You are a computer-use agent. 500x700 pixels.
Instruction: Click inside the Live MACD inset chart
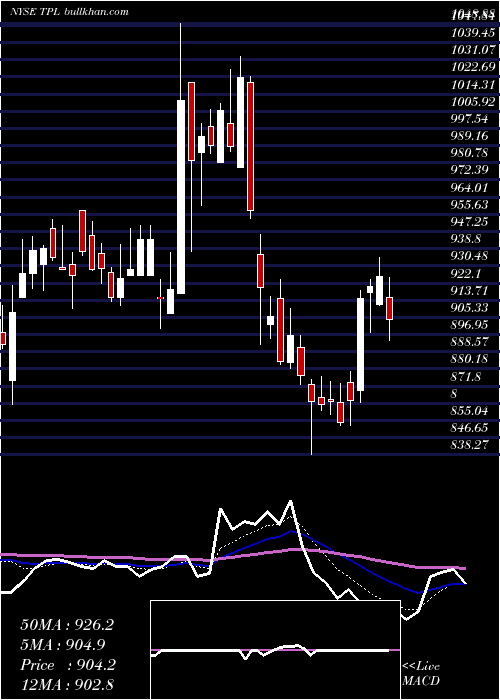pyautogui.click(x=275, y=650)
